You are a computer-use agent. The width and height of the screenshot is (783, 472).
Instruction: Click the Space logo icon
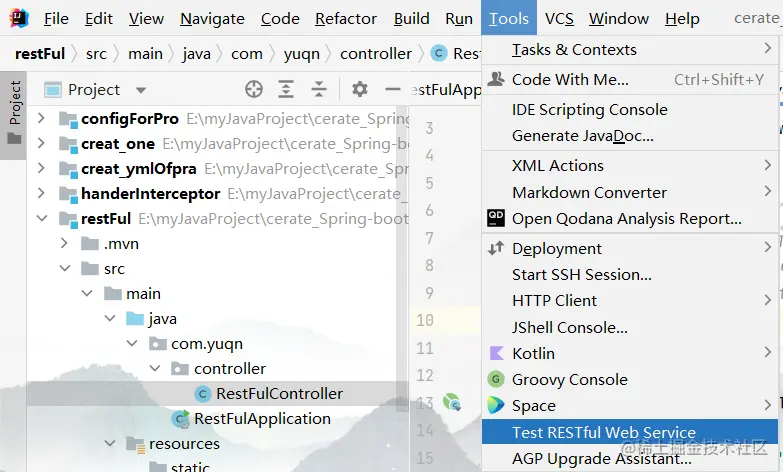coord(496,405)
